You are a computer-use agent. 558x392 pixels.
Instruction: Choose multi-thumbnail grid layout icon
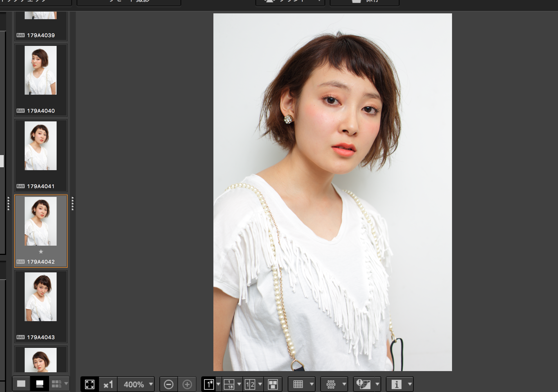56,384
